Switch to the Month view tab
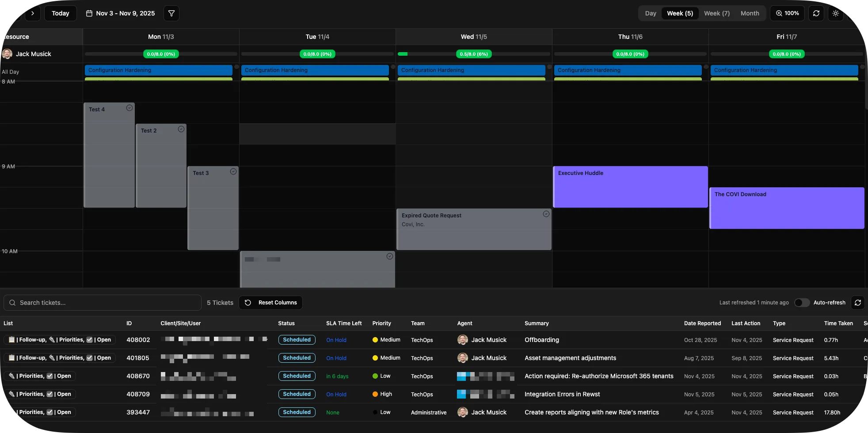Viewport: 868px width, 433px height. (x=750, y=13)
